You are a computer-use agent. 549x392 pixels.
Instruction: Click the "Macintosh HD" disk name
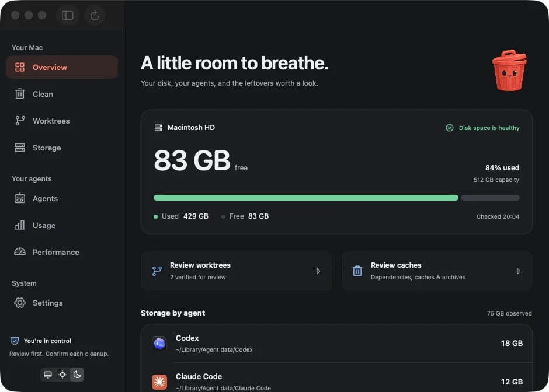click(x=191, y=128)
